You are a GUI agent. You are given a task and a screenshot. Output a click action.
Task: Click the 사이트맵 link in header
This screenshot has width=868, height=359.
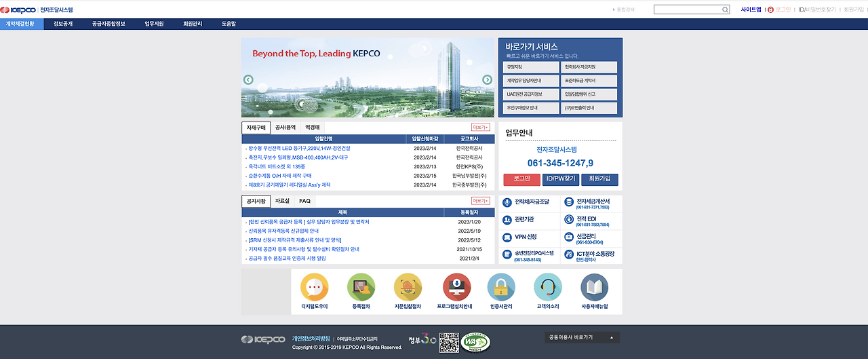click(751, 10)
